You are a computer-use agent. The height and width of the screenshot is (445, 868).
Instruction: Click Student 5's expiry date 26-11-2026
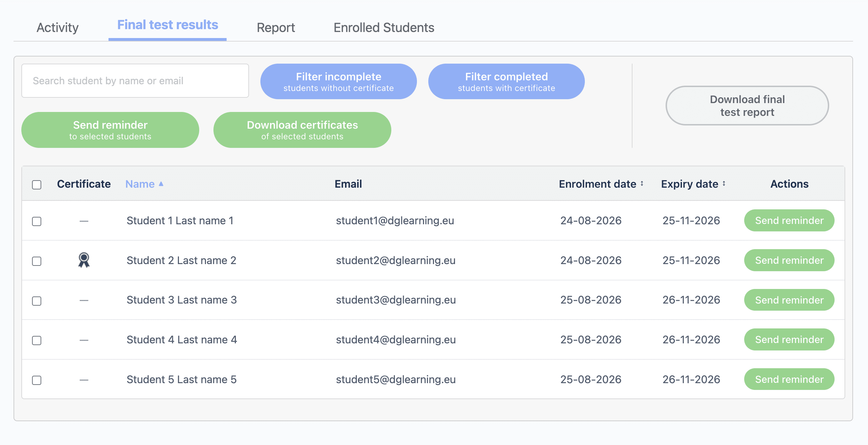click(691, 380)
